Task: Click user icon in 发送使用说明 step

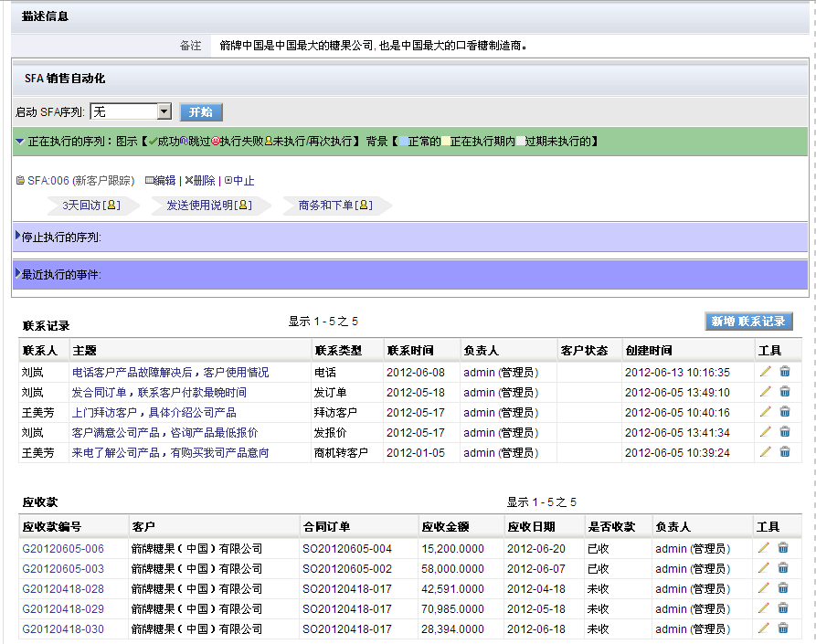Action: [x=243, y=205]
